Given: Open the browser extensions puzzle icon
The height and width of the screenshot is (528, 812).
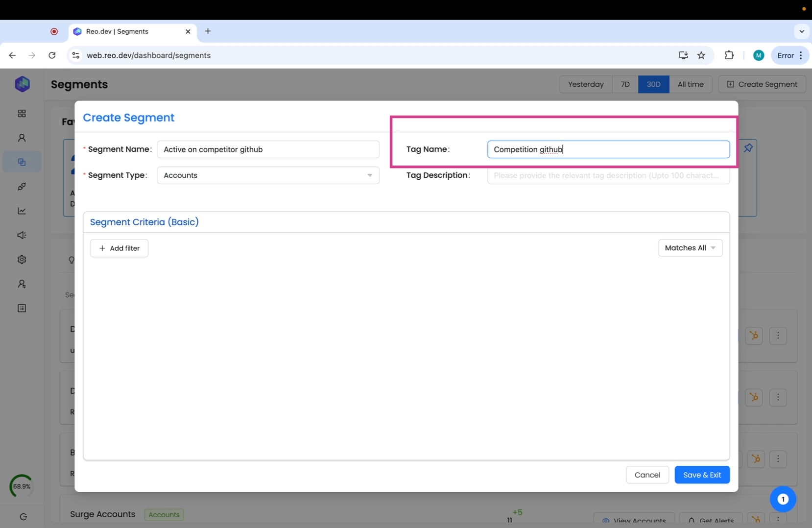Looking at the screenshot, I should [729, 55].
